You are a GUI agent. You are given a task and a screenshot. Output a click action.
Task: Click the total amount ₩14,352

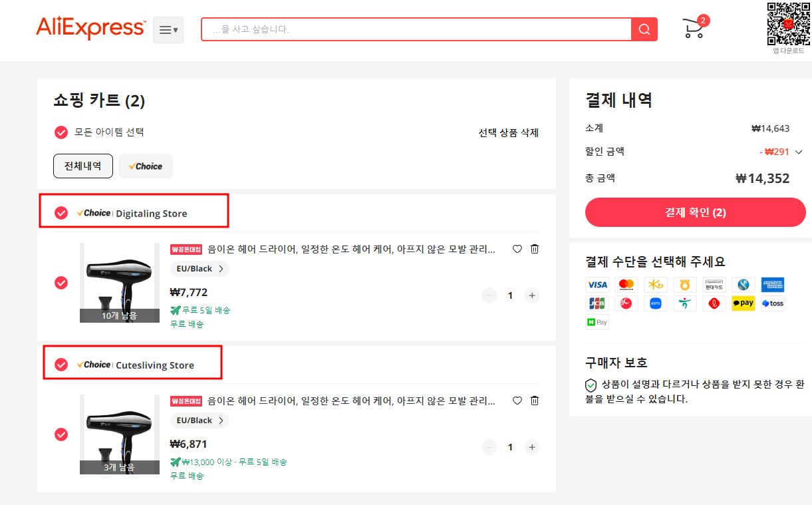pyautogui.click(x=763, y=178)
